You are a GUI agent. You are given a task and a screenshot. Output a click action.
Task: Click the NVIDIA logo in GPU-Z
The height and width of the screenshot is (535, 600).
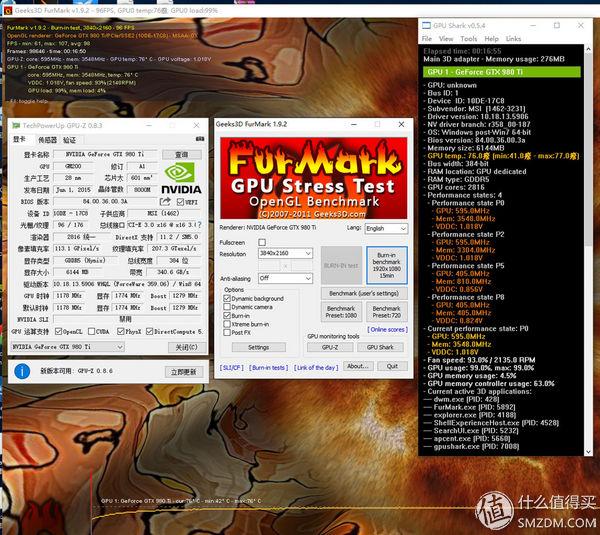pyautogui.click(x=181, y=178)
